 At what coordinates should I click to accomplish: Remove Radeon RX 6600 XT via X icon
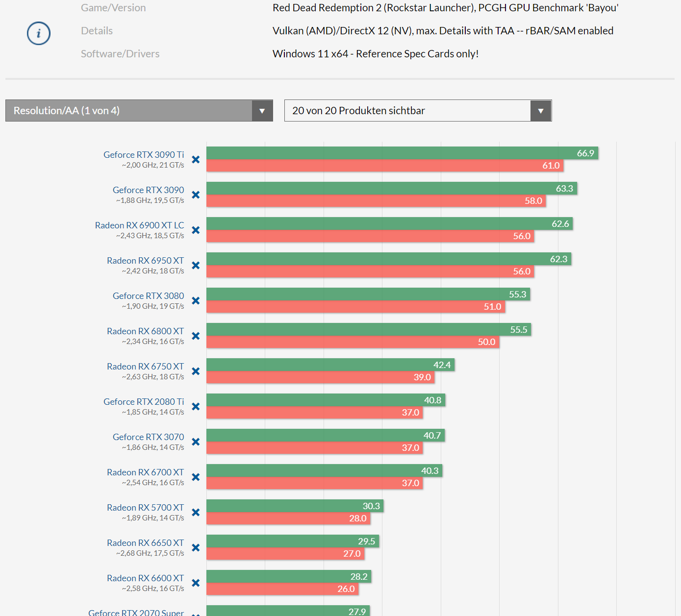click(196, 583)
